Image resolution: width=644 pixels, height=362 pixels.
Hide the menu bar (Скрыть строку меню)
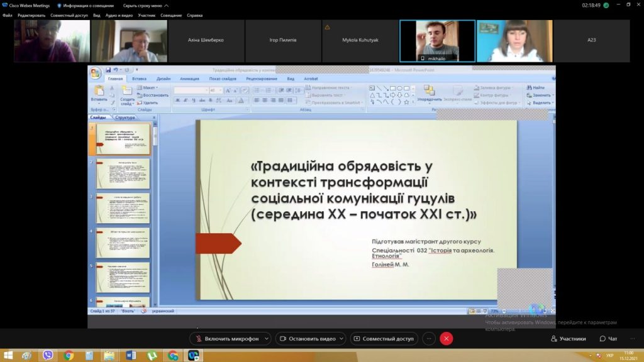point(142,5)
